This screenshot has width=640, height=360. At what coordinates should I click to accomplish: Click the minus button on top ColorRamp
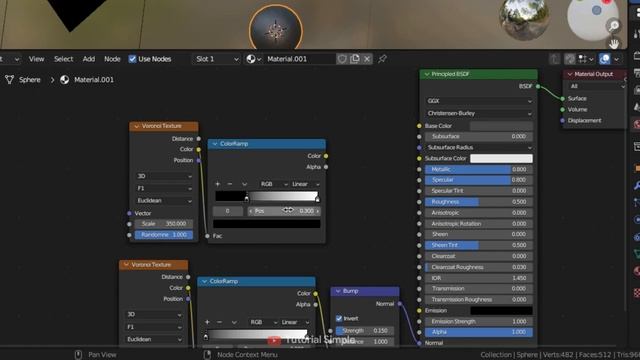(x=230, y=184)
